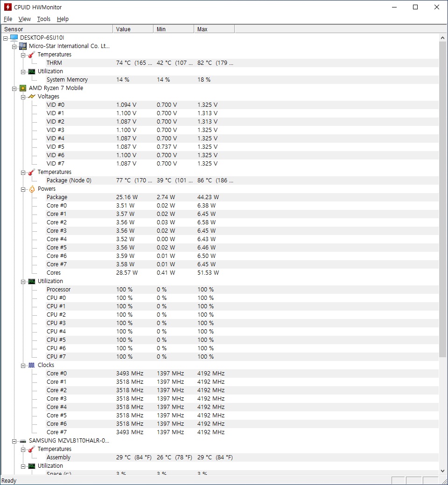The image size is (448, 485).
Task: Collapse the Micro-Star International node
Action: point(14,47)
